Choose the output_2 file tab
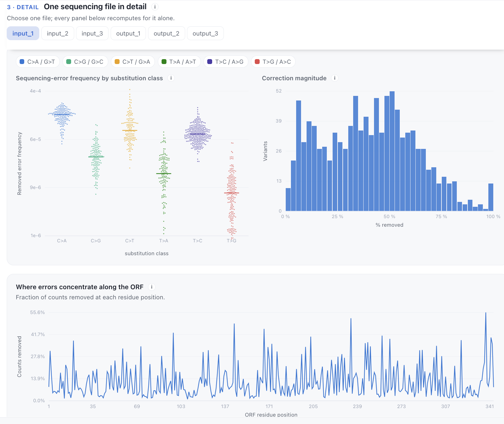 166,33
